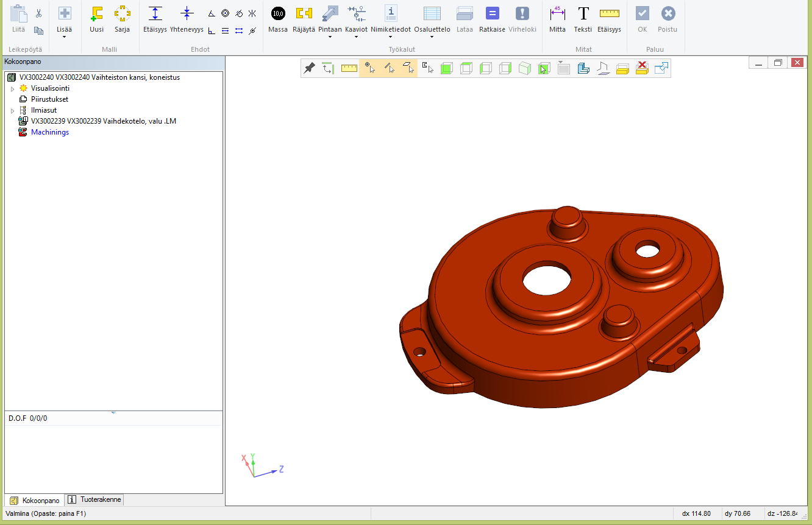The height and width of the screenshot is (525, 812).
Task: Open the Osaluettelo parts list tool
Action: (x=432, y=14)
